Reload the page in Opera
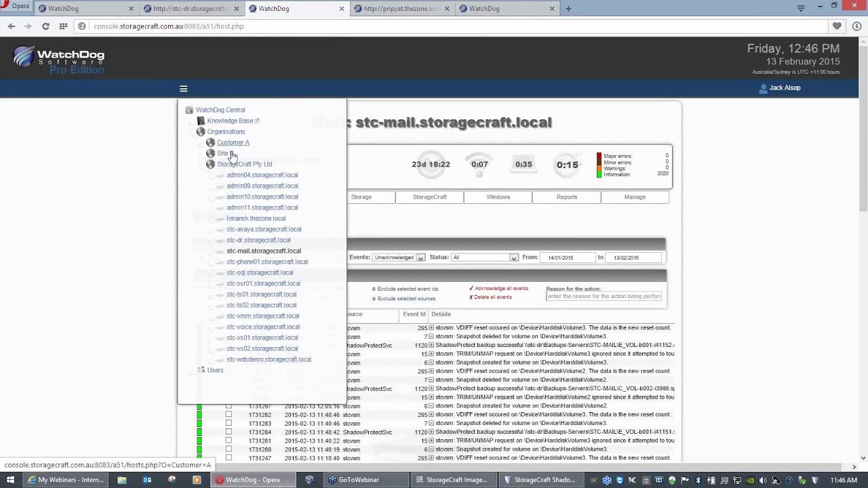The width and height of the screenshot is (868, 488). [45, 26]
